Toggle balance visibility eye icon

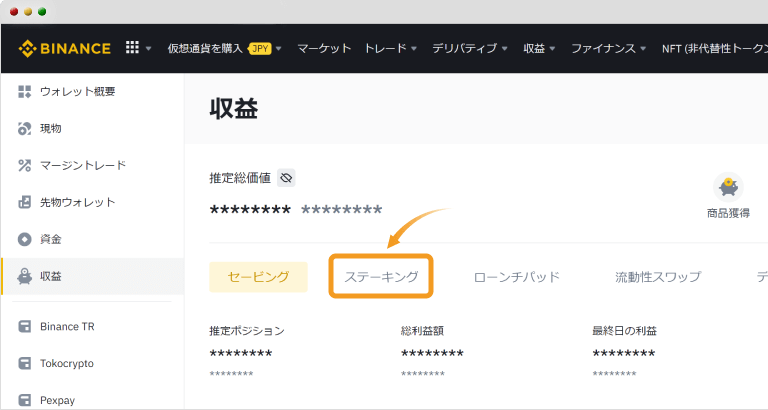[x=286, y=178]
